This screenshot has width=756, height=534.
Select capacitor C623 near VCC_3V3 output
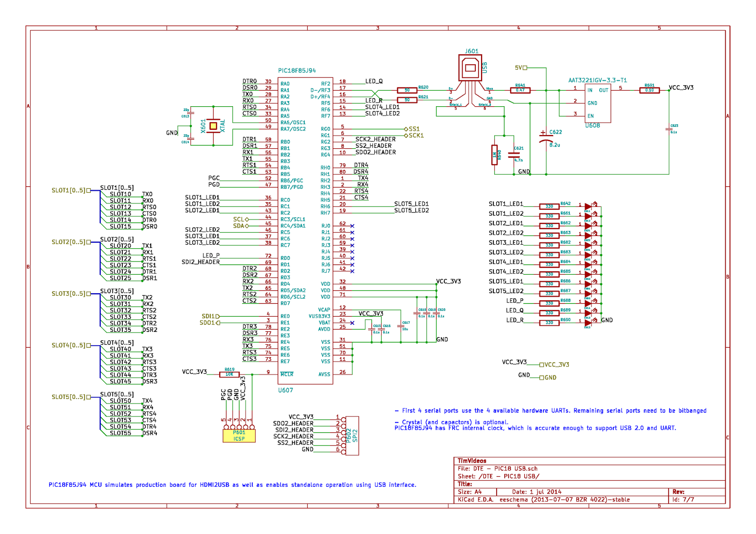click(669, 129)
